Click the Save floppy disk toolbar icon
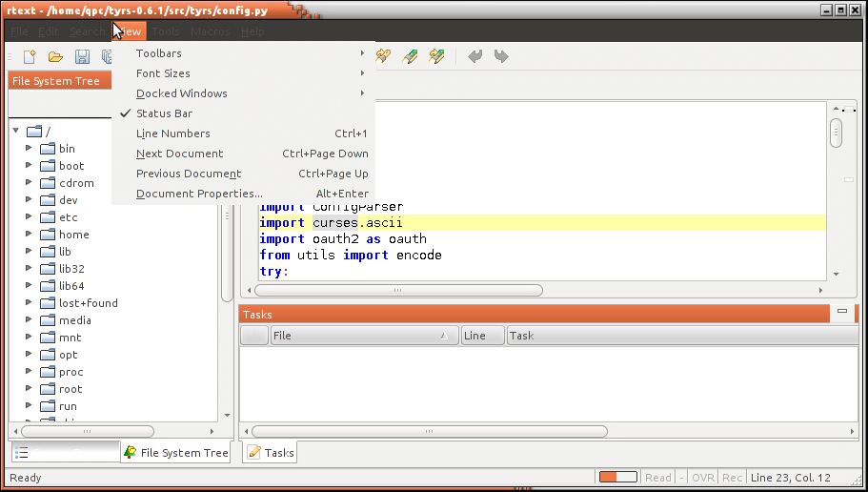 tap(83, 56)
